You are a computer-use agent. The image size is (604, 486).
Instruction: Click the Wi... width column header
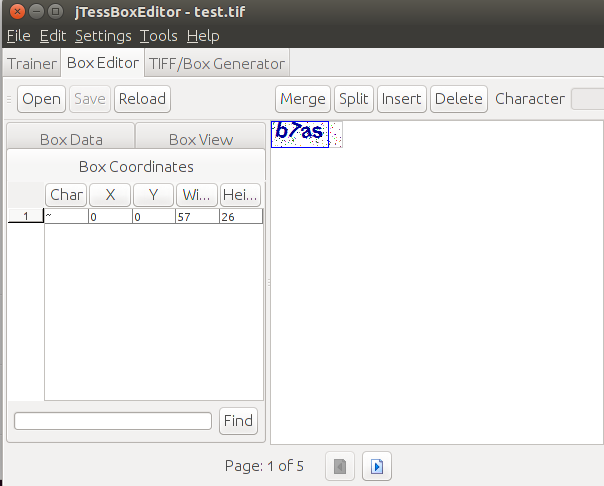(197, 195)
